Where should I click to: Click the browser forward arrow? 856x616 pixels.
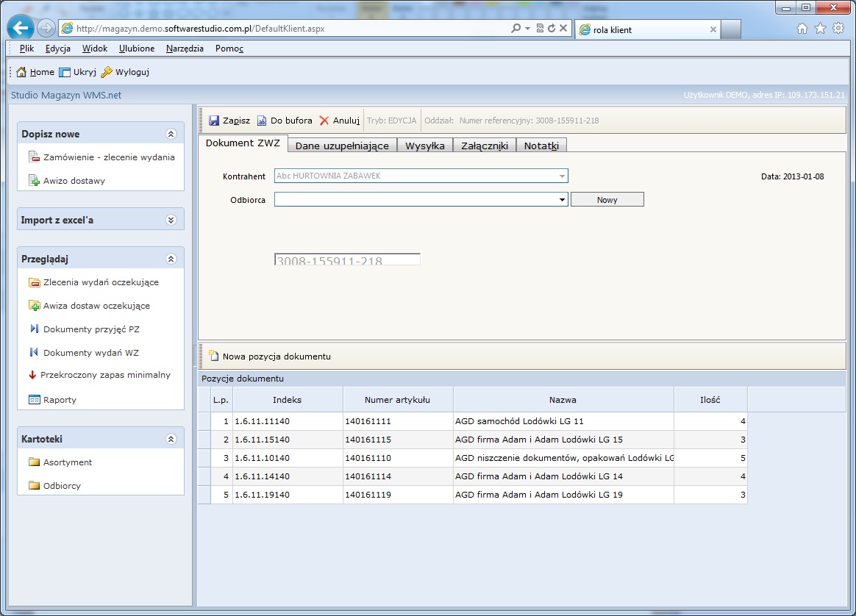click(x=46, y=28)
